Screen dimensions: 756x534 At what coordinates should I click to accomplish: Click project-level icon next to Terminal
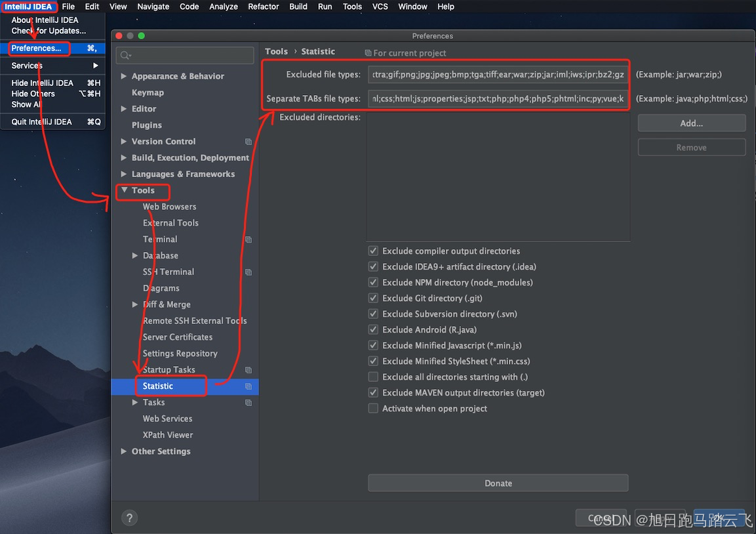(249, 239)
